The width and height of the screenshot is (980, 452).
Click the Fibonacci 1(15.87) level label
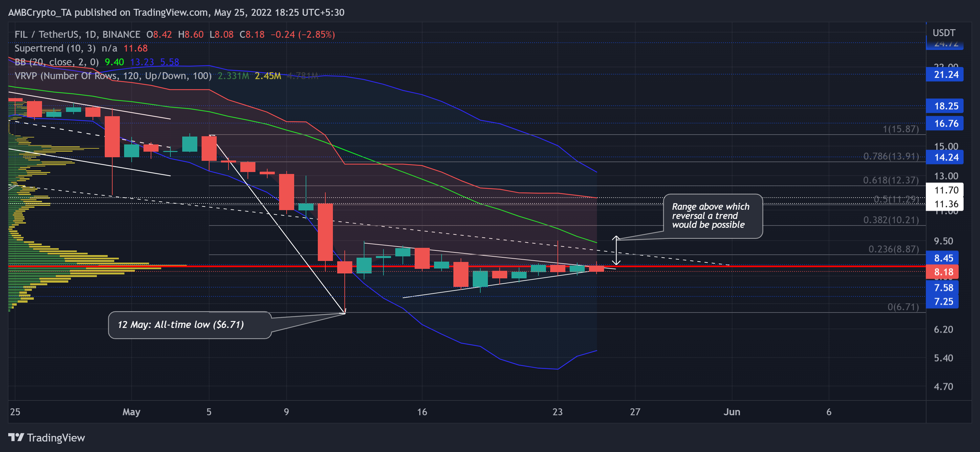tap(901, 129)
